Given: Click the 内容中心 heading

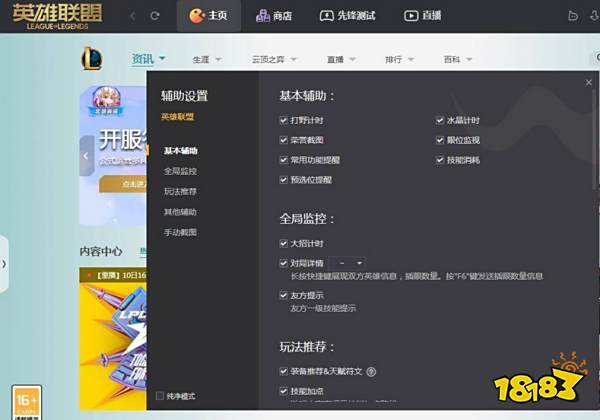Looking at the screenshot, I should tap(101, 251).
